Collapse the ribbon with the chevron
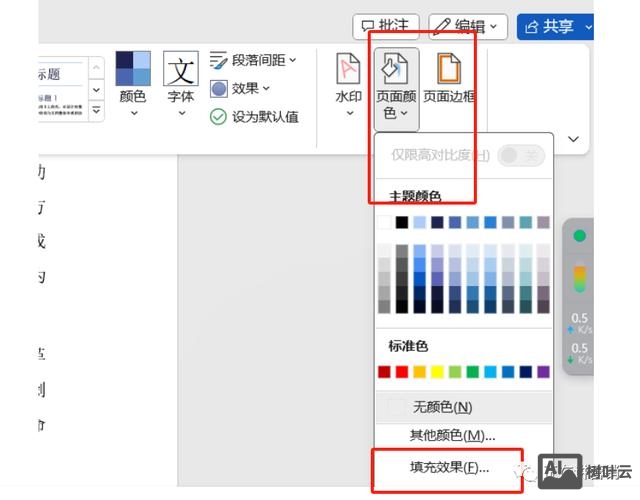640x500 pixels. pos(573,139)
